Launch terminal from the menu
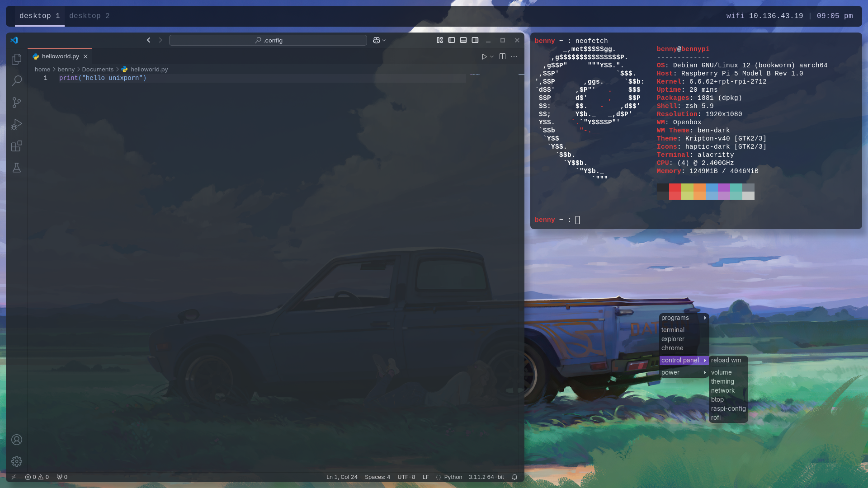 [x=684, y=330]
